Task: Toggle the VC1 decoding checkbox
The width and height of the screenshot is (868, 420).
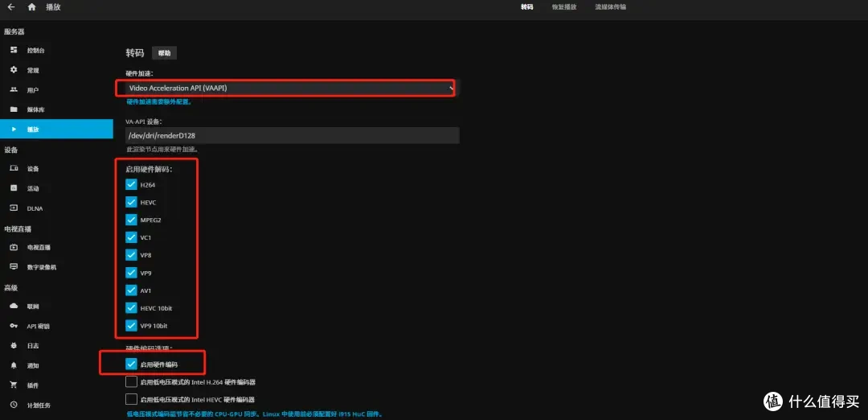Action: (x=131, y=237)
